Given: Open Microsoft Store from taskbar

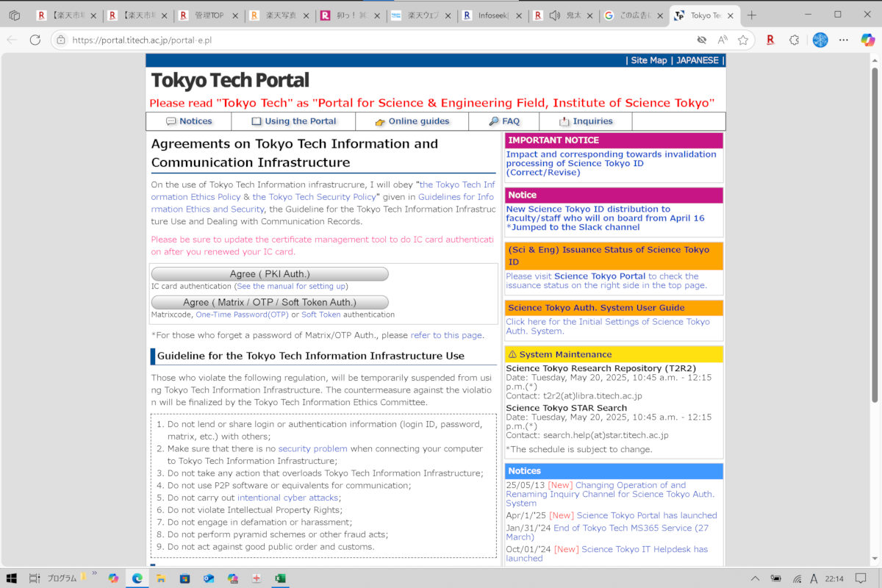Looking at the screenshot, I should coord(184,578).
